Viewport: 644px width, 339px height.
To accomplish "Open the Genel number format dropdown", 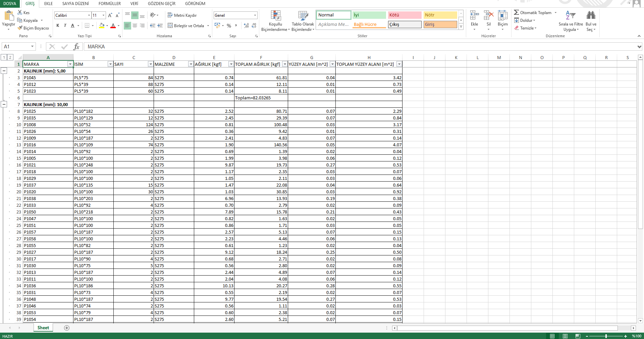I will [x=255, y=15].
